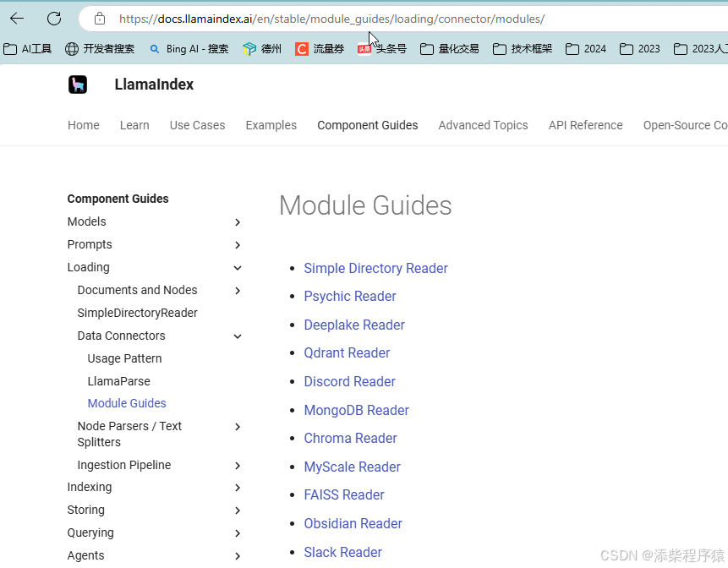This screenshot has width=728, height=568.
Task: Open the Bing AI - 搜索 bookmark
Action: tap(189, 49)
